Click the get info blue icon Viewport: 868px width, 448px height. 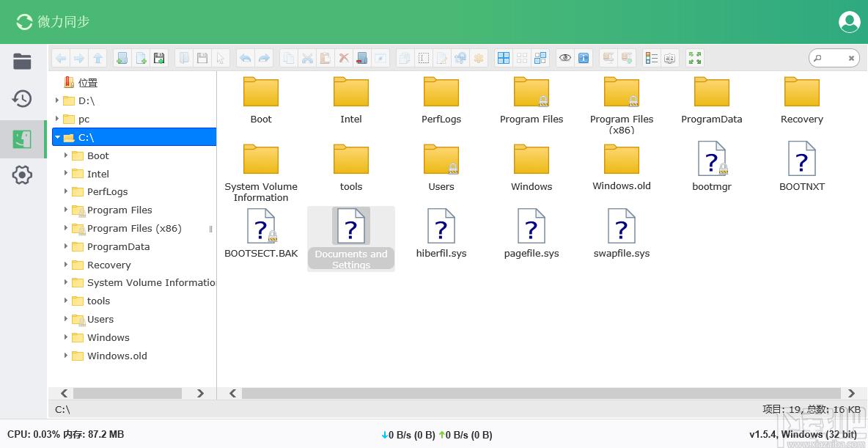point(583,58)
